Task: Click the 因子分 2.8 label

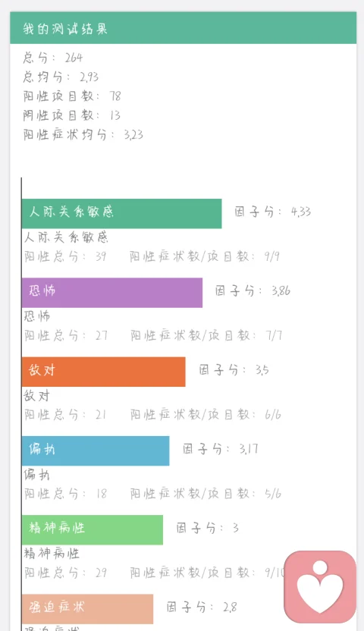Action: (x=202, y=607)
